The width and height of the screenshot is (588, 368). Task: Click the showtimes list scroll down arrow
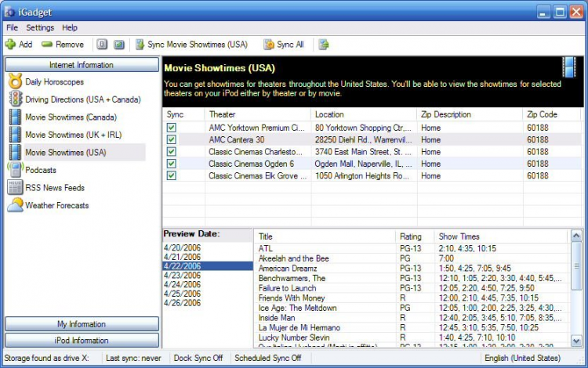coord(576,341)
